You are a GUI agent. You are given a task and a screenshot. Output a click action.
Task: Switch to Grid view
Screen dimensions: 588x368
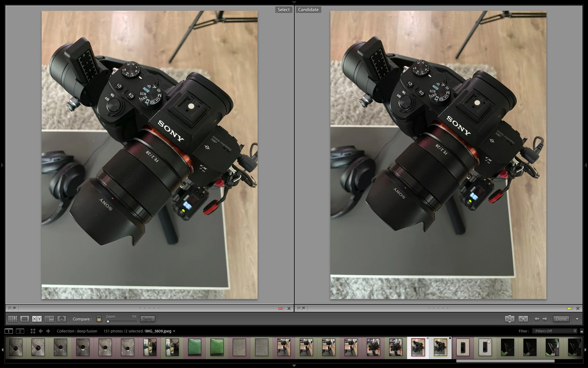(x=13, y=319)
